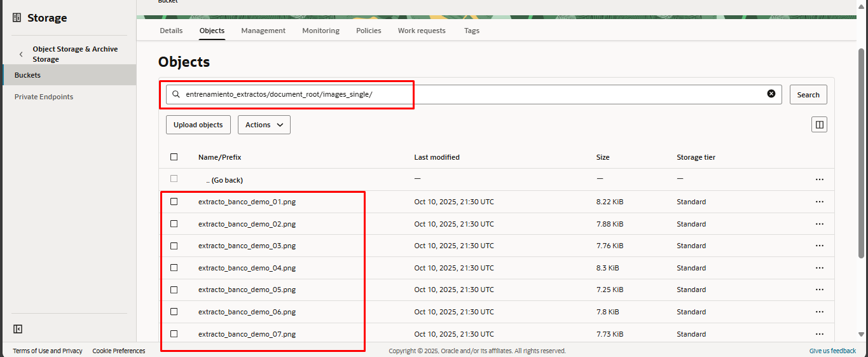Switch to the Policies tab
The image size is (868, 357).
pyautogui.click(x=369, y=31)
